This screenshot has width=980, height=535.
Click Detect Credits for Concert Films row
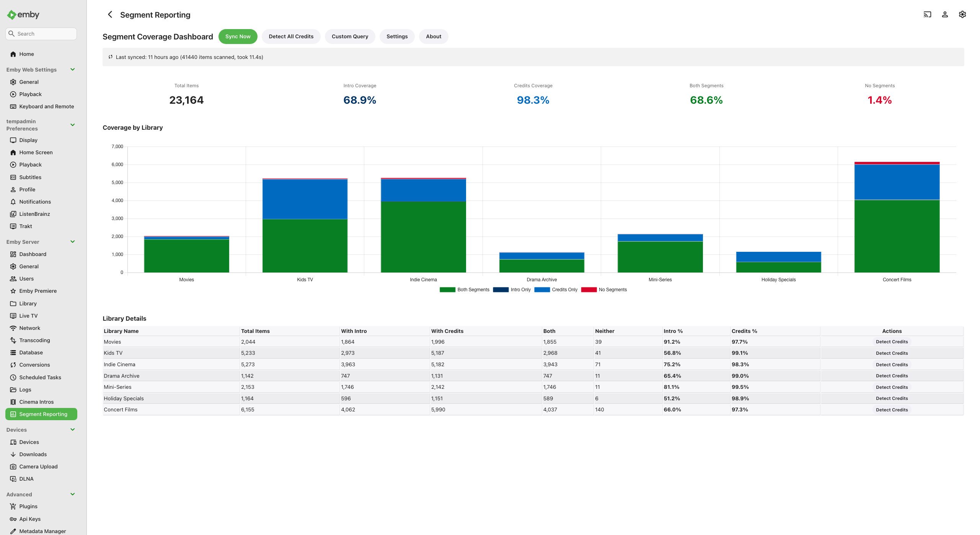coord(892,410)
